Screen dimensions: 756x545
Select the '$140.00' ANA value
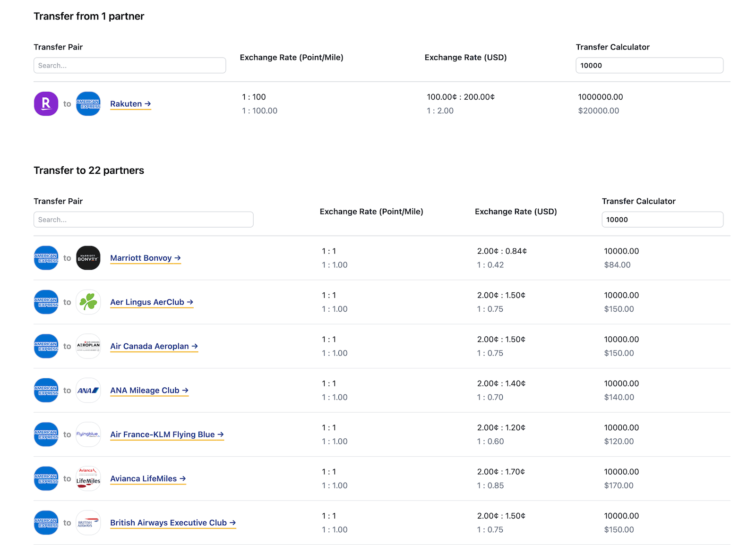pos(619,397)
